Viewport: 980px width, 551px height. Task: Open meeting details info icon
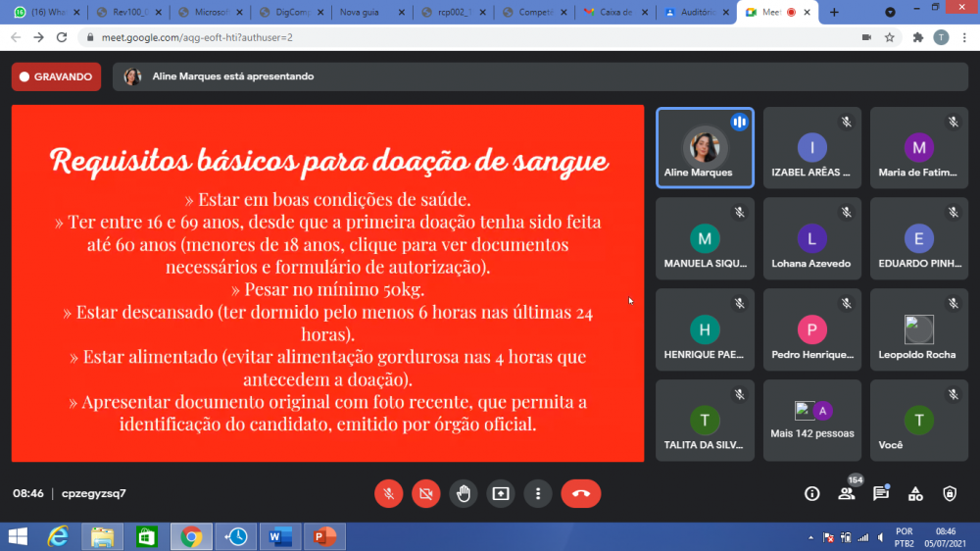(811, 493)
